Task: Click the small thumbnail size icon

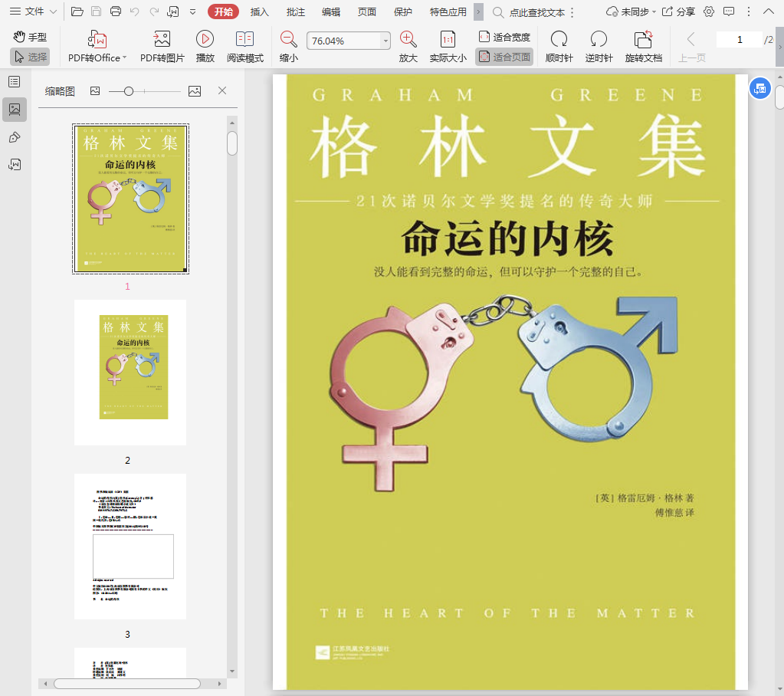Action: click(x=95, y=91)
